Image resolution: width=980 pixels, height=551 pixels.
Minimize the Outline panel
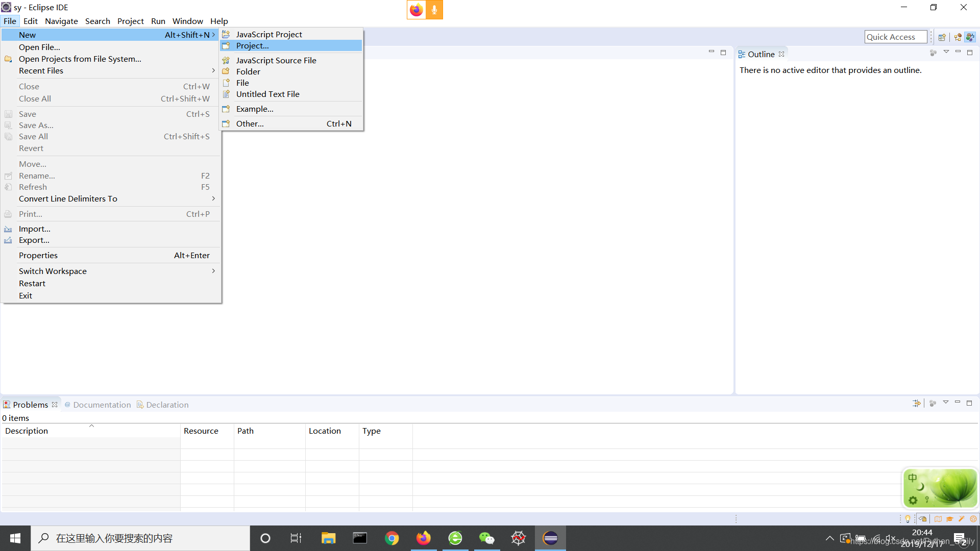(958, 52)
